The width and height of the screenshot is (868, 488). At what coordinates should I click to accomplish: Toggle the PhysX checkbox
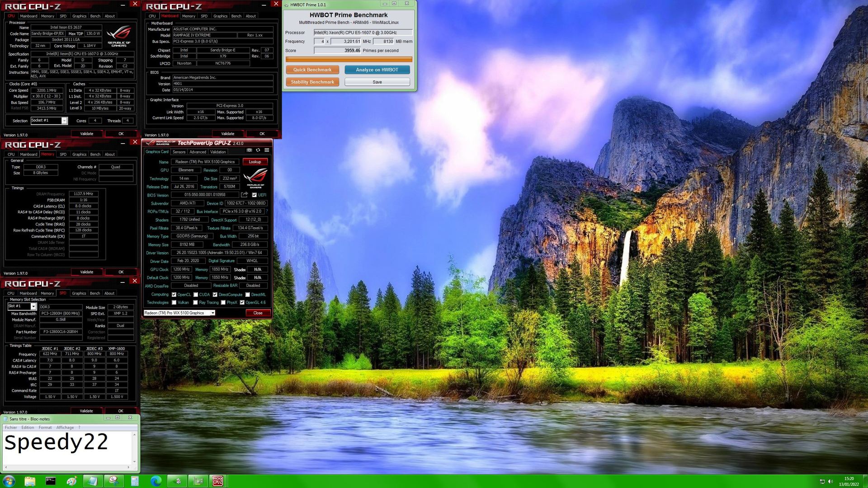point(223,303)
